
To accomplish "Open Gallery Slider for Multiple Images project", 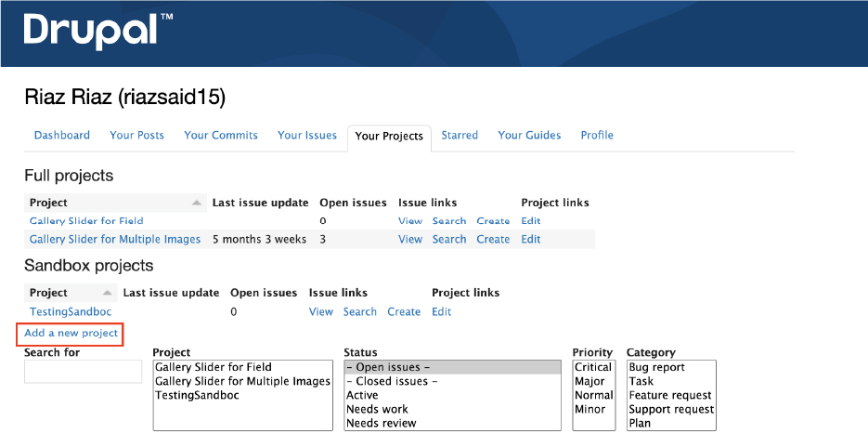I will [x=115, y=239].
